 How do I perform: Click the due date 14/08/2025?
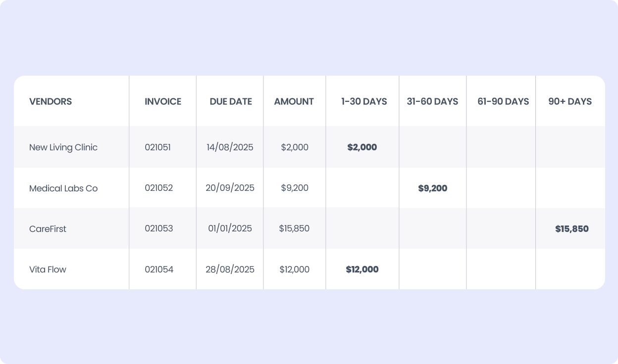point(230,147)
